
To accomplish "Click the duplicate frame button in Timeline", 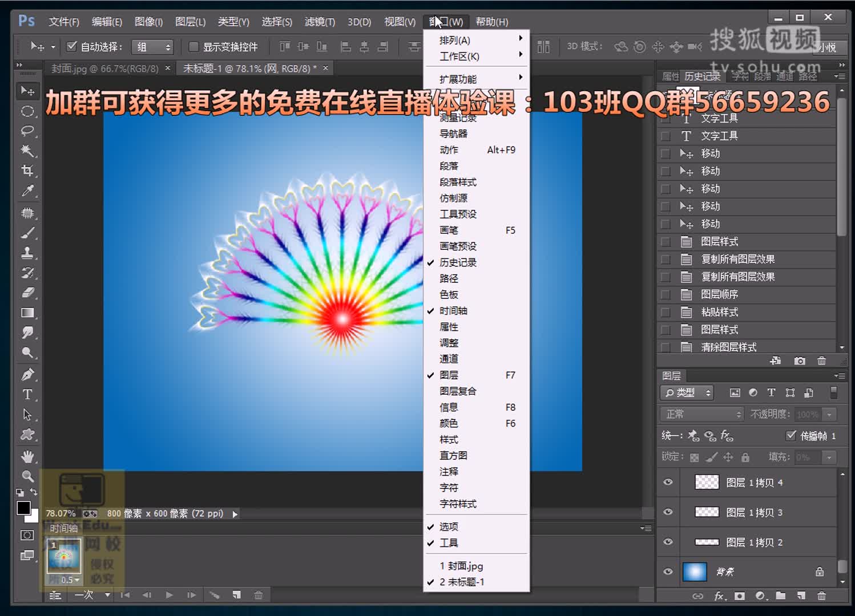I will click(237, 595).
